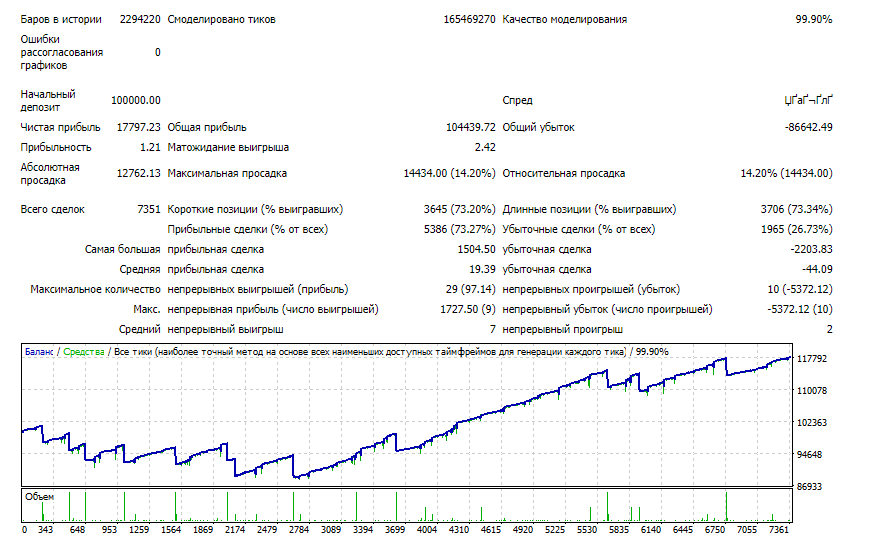Click x-axis trade number 7361
The width and height of the screenshot is (882, 539).
779,530
